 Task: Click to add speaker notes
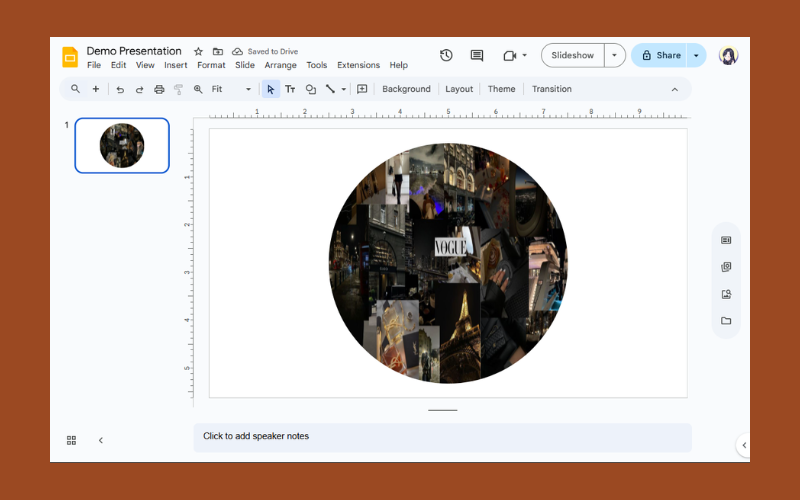[442, 437]
